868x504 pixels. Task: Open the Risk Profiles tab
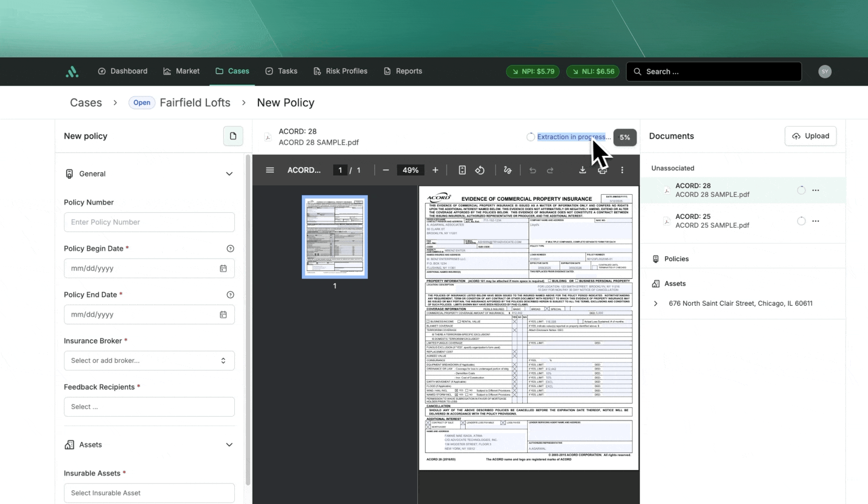pos(340,71)
